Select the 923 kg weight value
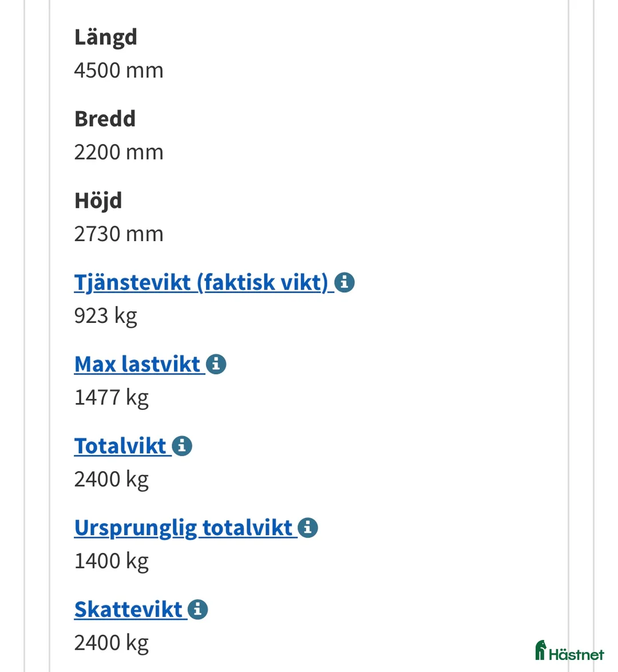 [x=106, y=315]
